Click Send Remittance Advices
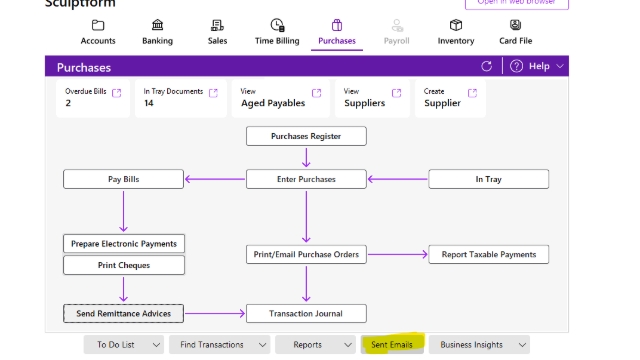Viewport: 640px width, 360px height. [x=123, y=313]
